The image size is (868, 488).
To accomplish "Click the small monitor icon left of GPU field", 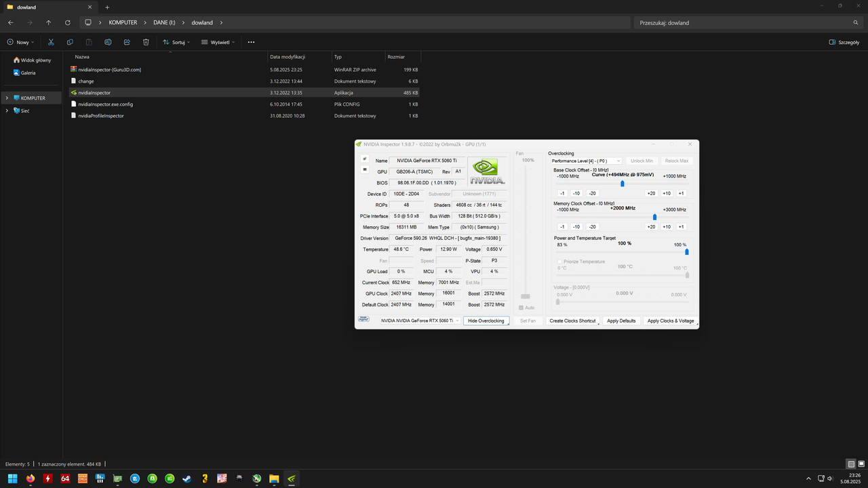I will 365,169.
